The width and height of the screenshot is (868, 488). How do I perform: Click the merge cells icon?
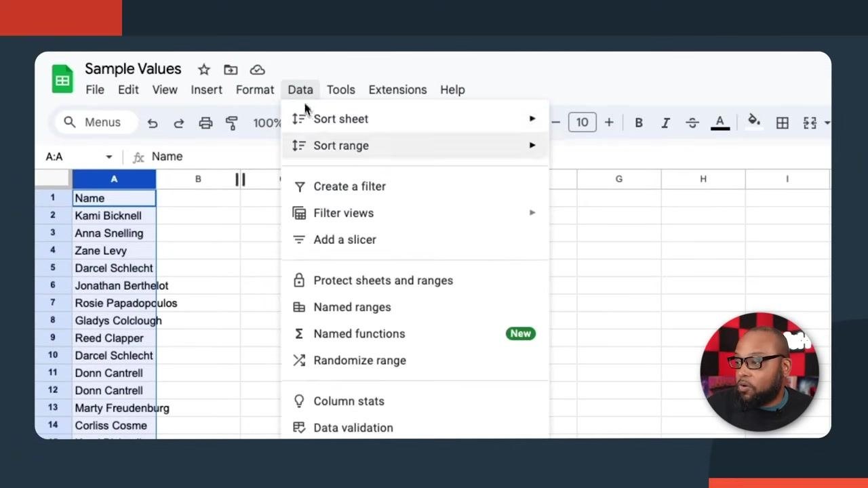point(810,123)
